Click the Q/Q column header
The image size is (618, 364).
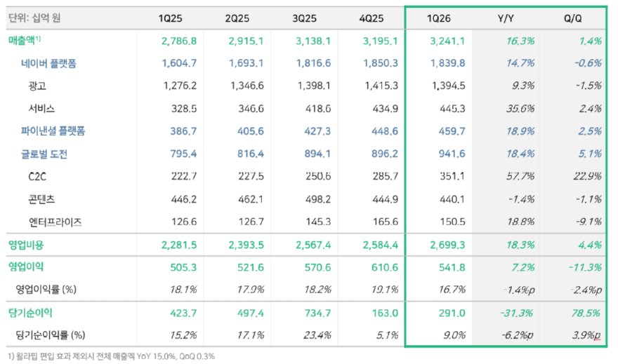(572, 18)
